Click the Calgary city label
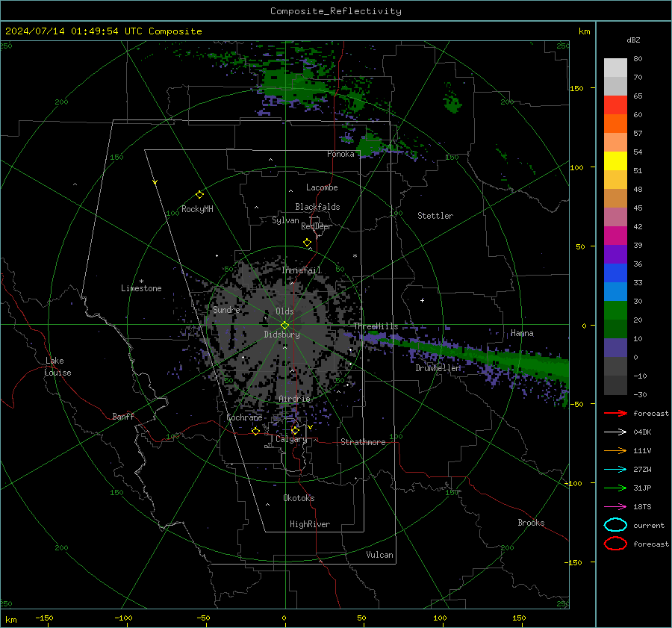 (x=291, y=439)
